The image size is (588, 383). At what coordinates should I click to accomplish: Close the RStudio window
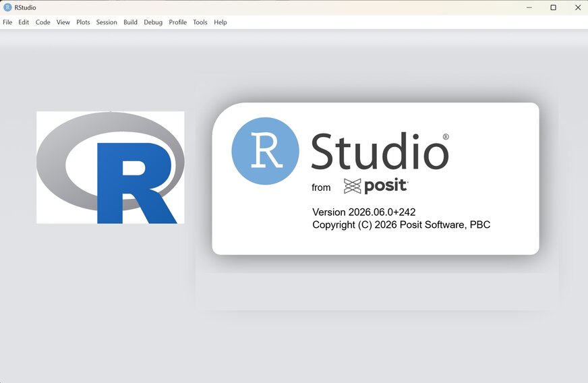578,7
